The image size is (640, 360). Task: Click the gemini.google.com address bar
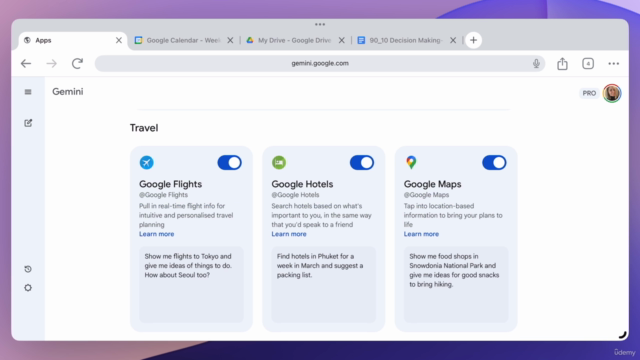[320, 63]
